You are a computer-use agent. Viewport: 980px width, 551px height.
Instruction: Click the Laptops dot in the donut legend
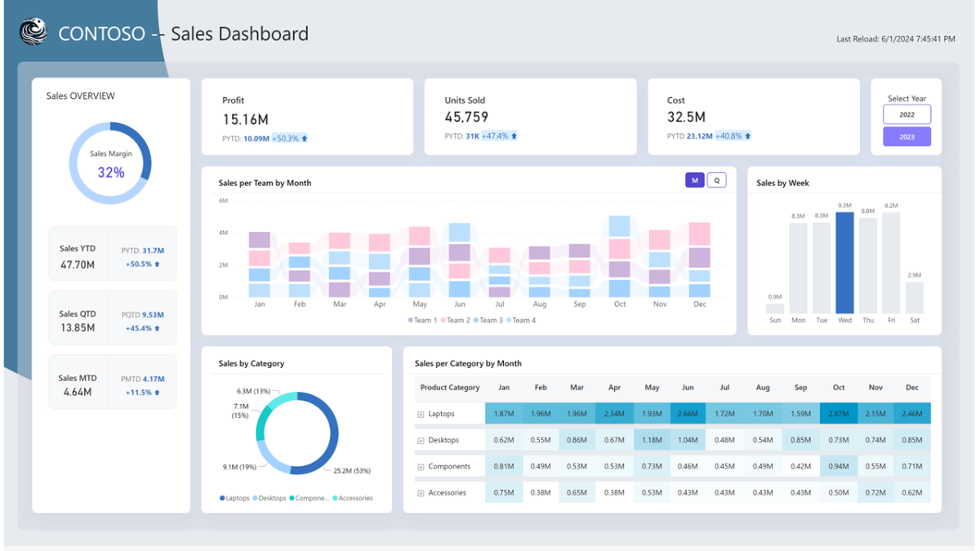tap(222, 498)
